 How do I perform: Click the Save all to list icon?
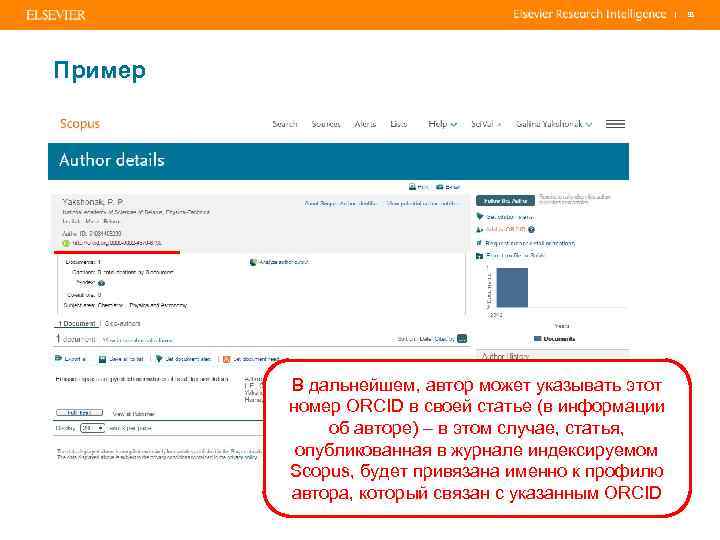tap(102, 359)
